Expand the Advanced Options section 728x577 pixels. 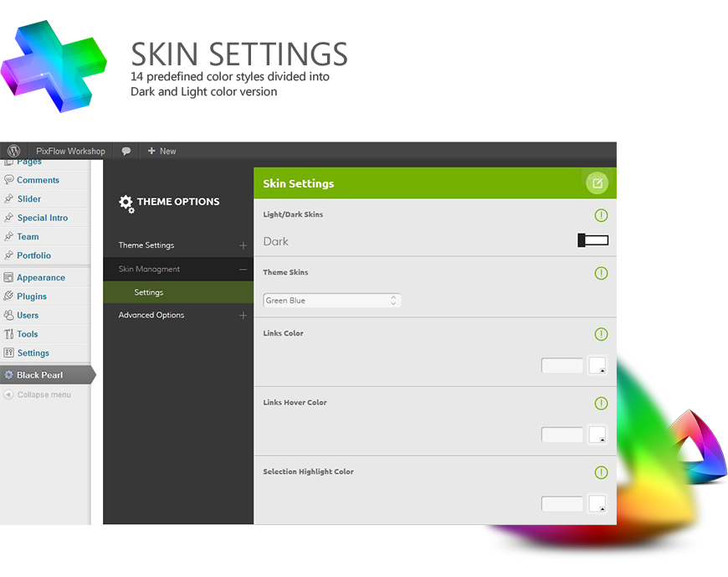pyautogui.click(x=243, y=316)
